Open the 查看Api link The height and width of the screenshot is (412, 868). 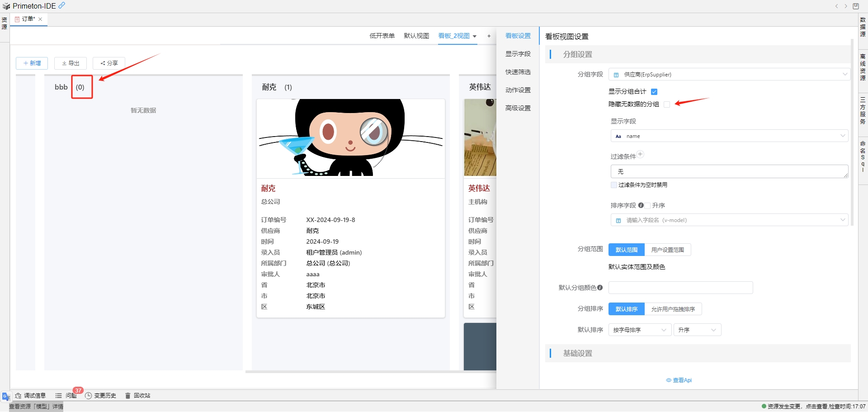pos(679,380)
